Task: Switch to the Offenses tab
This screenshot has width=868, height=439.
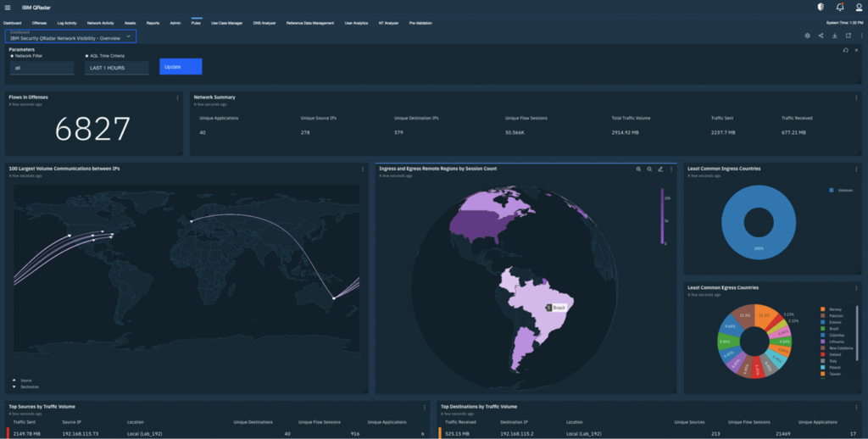Action: tap(39, 23)
